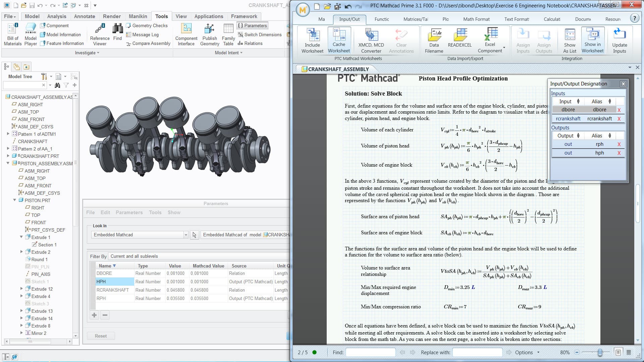Select Cache Worksheet in Mathcad ribbon
Screen dimensions: 644x362
[x=339, y=40]
